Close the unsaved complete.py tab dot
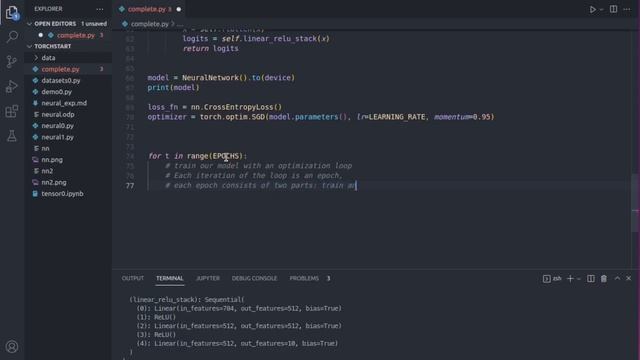The width and height of the screenshot is (640, 360). pos(178,9)
